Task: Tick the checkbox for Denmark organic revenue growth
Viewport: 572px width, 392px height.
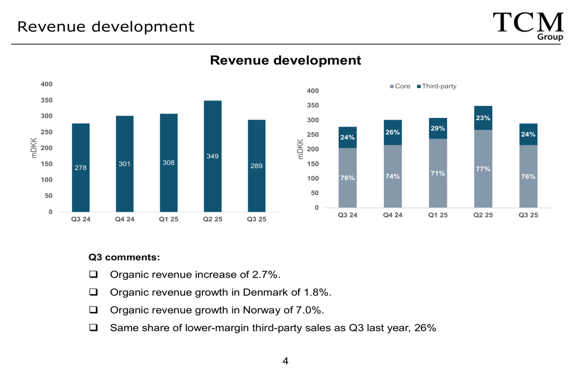Action: (x=93, y=292)
